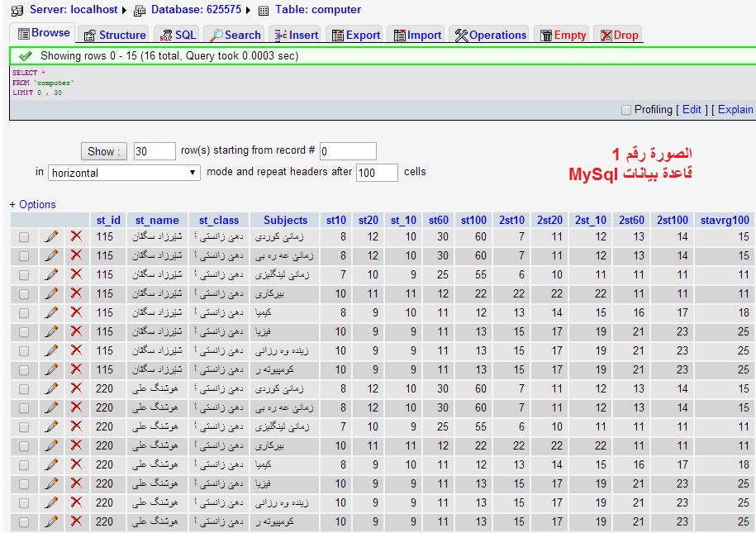Click the pencil icon for the 220 فیزیا row

tap(51, 483)
